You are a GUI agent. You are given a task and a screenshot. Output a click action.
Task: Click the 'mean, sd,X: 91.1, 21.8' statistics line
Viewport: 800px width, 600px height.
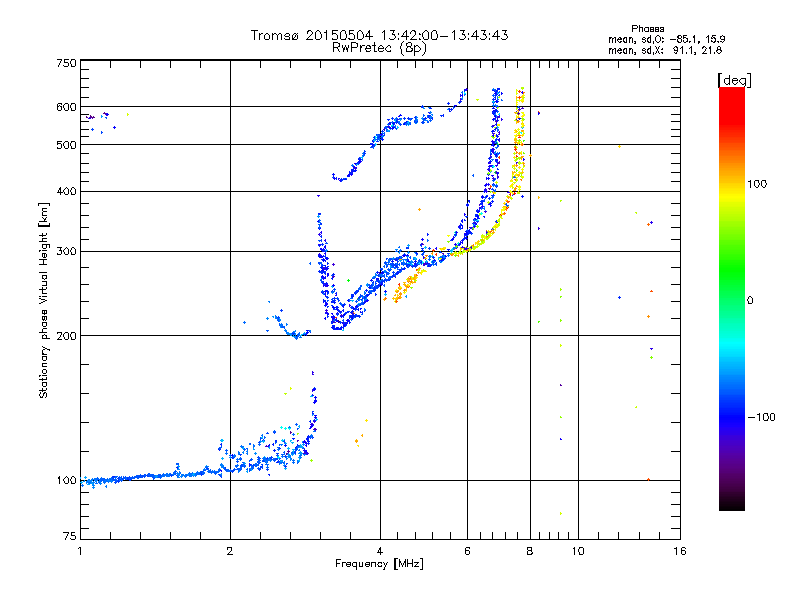click(x=665, y=50)
